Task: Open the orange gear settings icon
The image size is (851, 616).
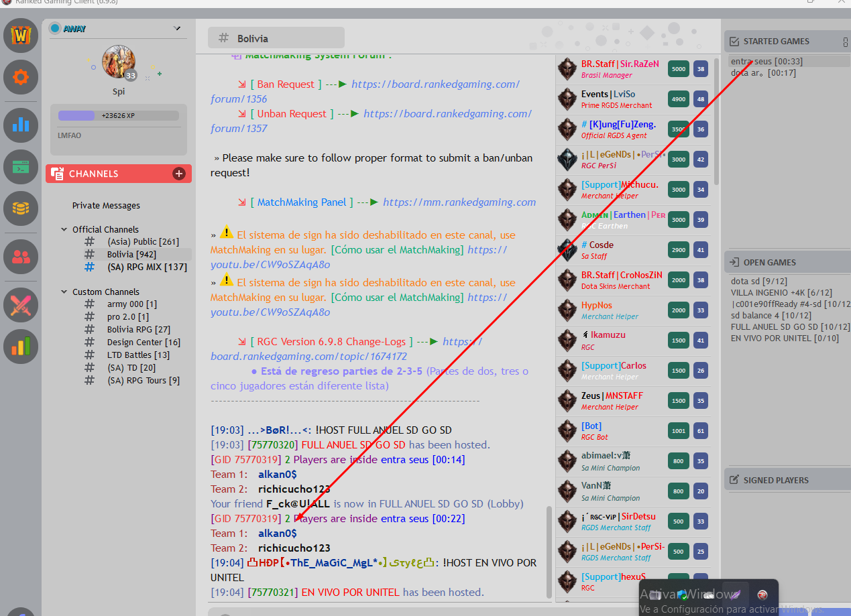Action: (21, 78)
